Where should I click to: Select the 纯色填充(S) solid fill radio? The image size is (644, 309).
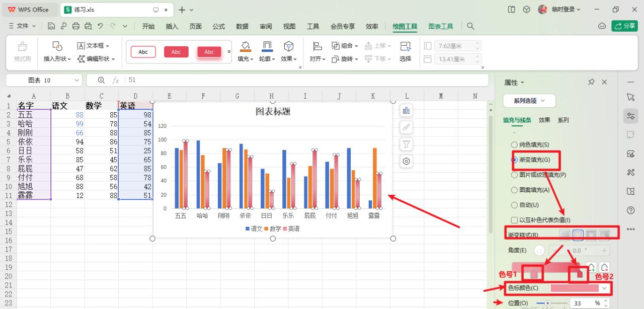[514, 144]
